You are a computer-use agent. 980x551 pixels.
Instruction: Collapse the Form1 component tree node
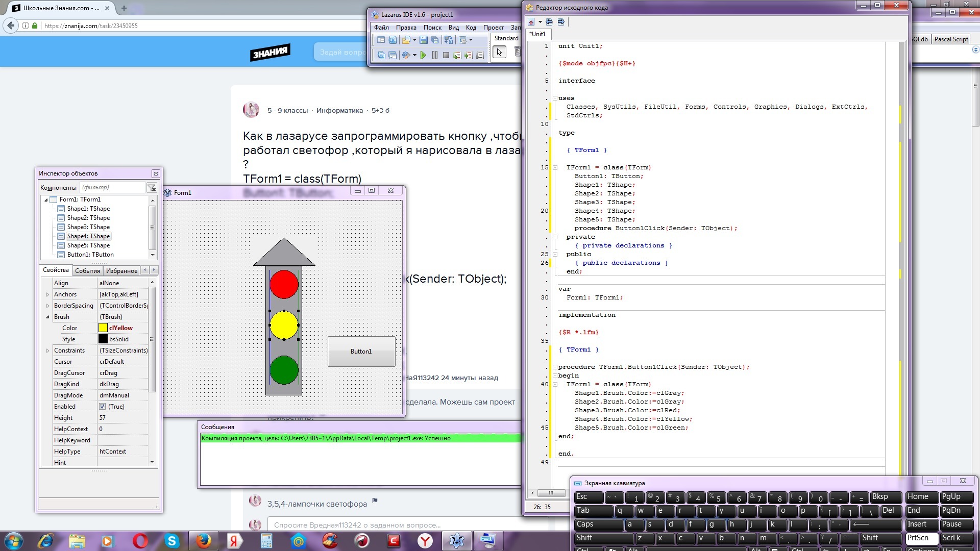click(46, 199)
